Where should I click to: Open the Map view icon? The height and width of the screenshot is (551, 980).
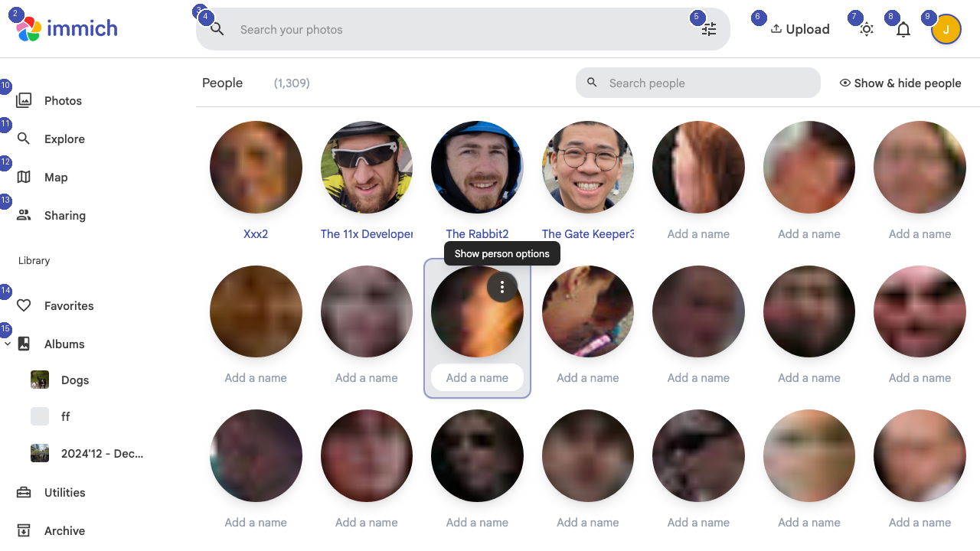pos(24,177)
